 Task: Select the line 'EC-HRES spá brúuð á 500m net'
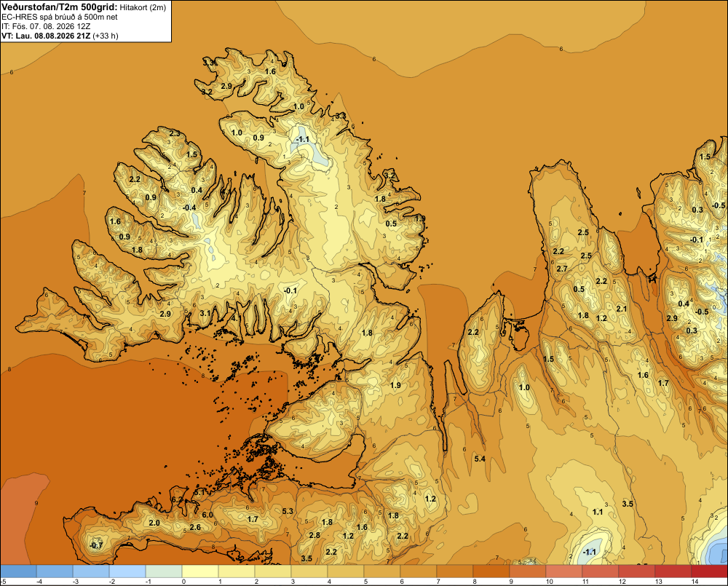point(60,17)
